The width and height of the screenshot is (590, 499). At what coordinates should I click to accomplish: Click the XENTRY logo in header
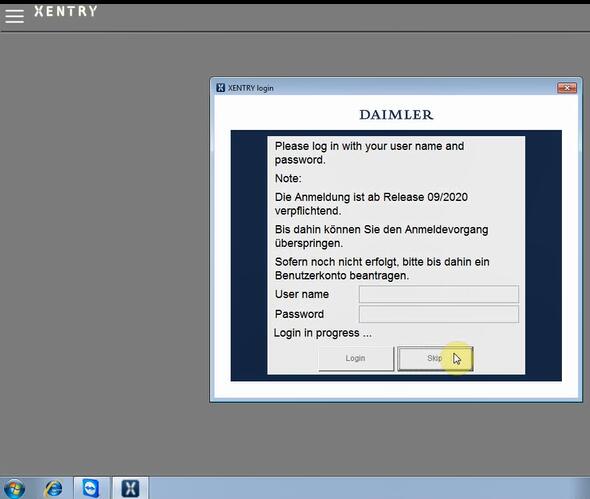(x=66, y=11)
